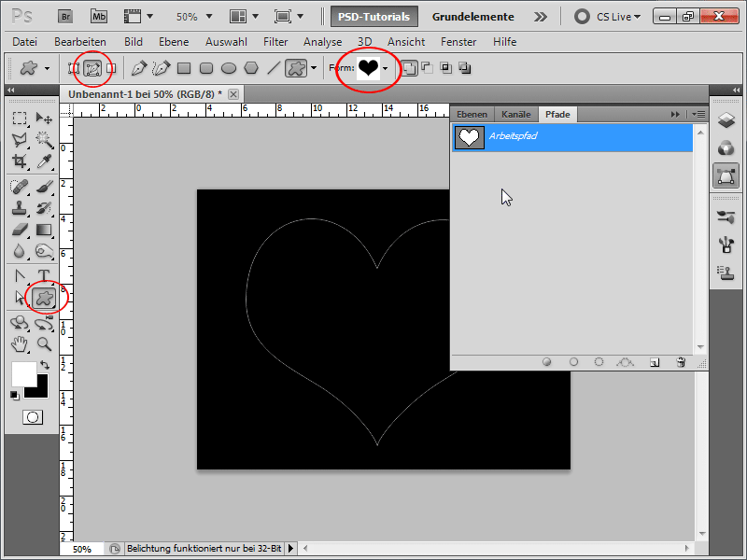Click foreground color white swatch
This screenshot has width=747, height=560.
click(x=22, y=372)
